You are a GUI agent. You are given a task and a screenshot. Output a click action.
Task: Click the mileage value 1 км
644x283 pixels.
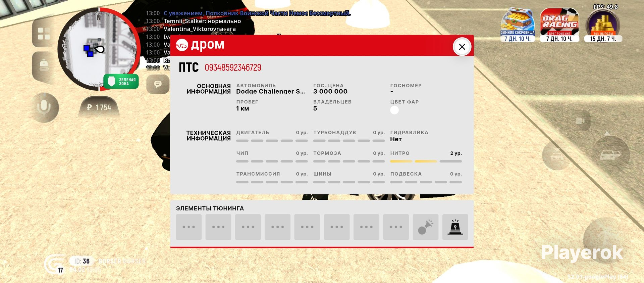(x=243, y=108)
